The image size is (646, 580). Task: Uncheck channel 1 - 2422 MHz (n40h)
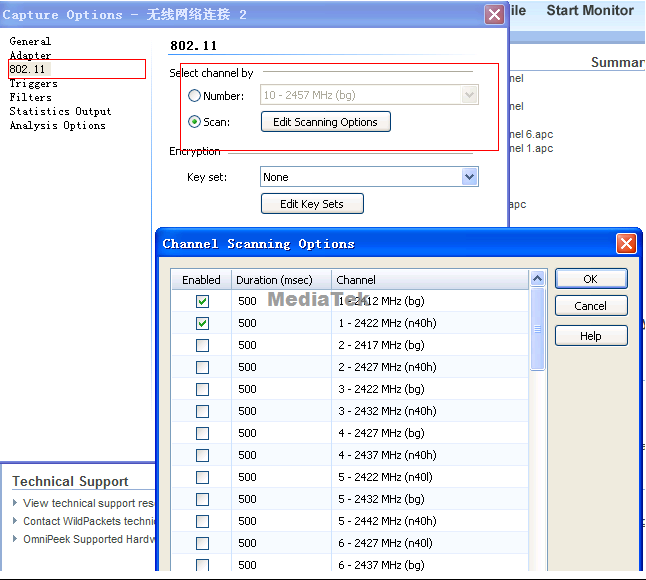202,323
